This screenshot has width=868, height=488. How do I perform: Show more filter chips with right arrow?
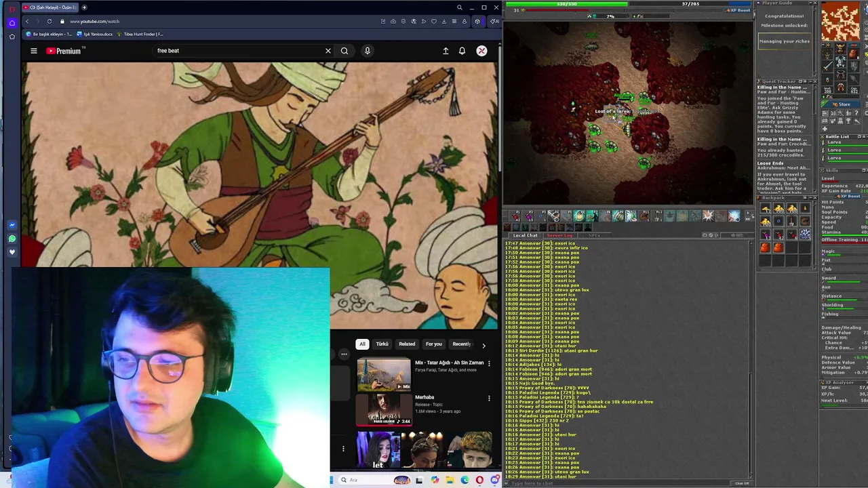click(484, 346)
